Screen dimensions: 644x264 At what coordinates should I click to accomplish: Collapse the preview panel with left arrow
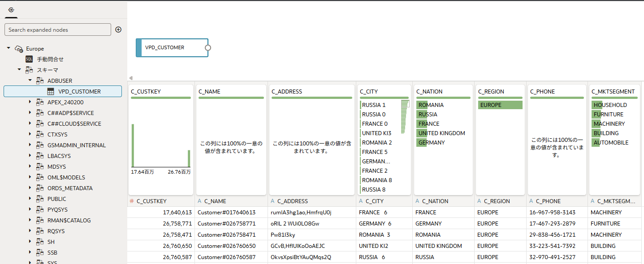[131, 78]
